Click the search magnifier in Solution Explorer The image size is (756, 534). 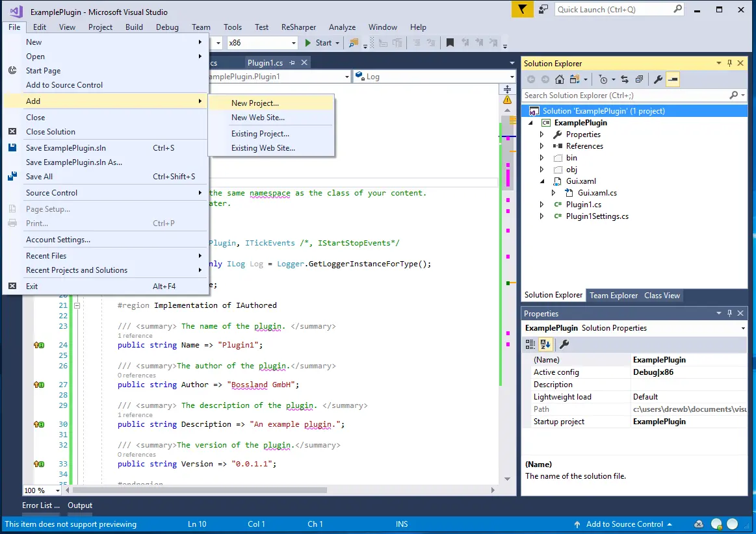click(734, 95)
